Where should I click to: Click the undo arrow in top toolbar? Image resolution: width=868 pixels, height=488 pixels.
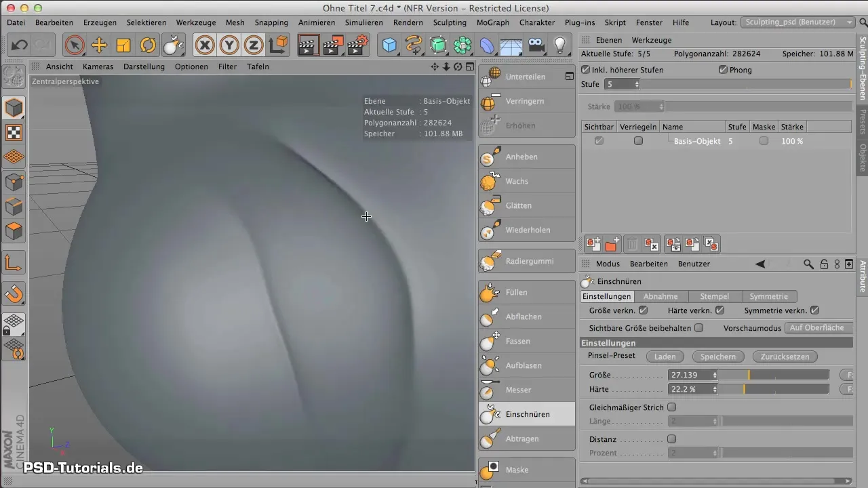click(19, 45)
